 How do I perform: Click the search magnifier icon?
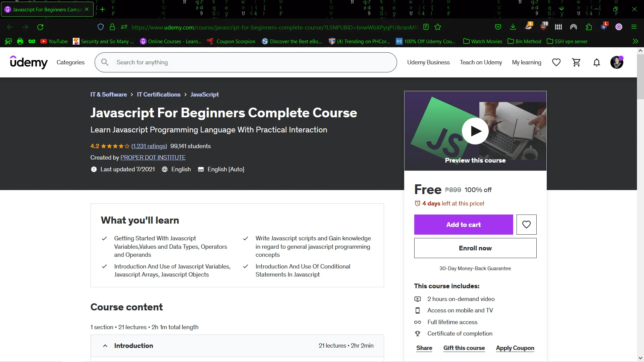pos(105,62)
